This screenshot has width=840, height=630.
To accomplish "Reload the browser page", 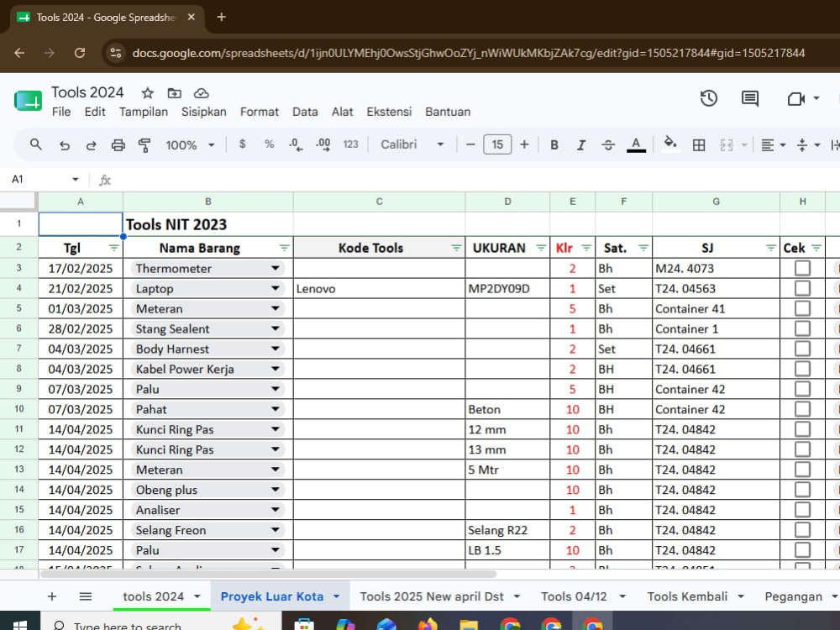I will pos(79,53).
